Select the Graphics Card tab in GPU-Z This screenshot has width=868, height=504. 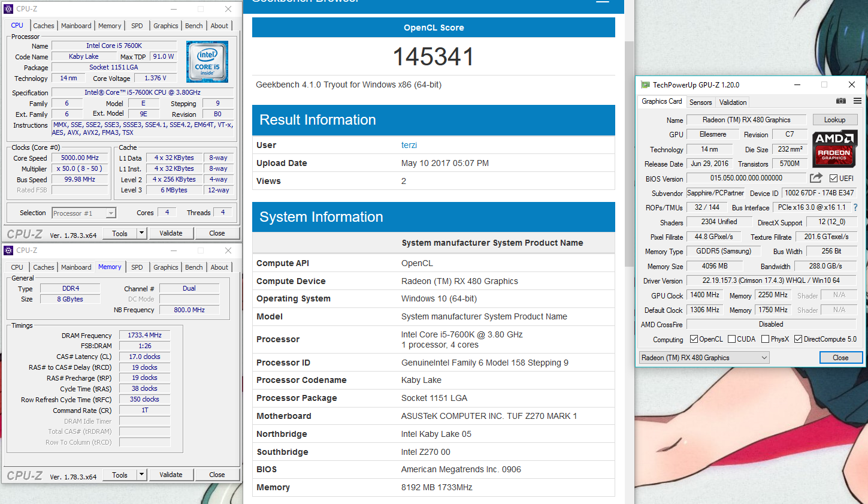(661, 101)
